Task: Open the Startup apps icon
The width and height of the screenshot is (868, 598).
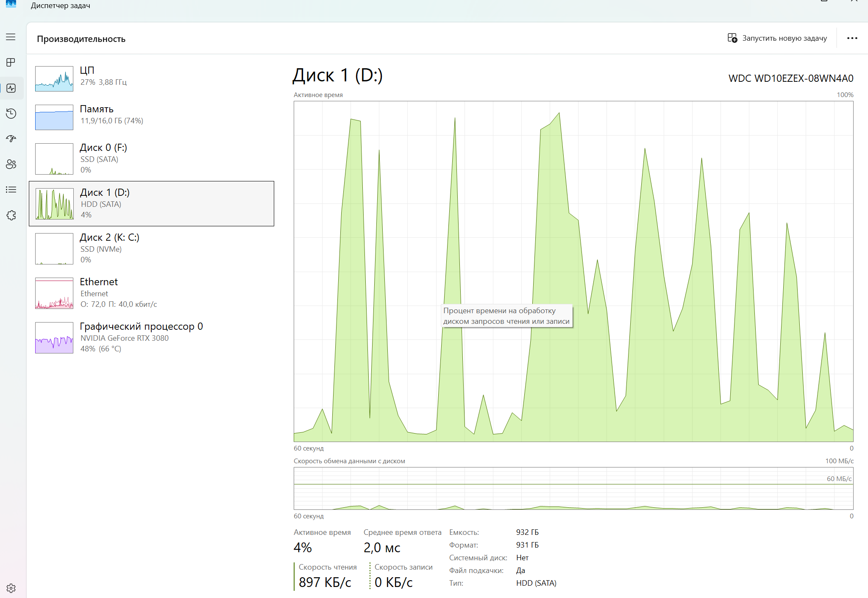Action: click(x=11, y=139)
